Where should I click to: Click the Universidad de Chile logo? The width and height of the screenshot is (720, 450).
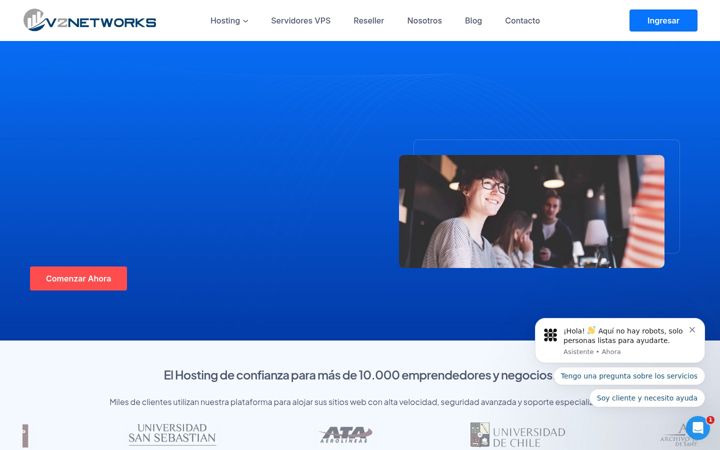(x=518, y=435)
